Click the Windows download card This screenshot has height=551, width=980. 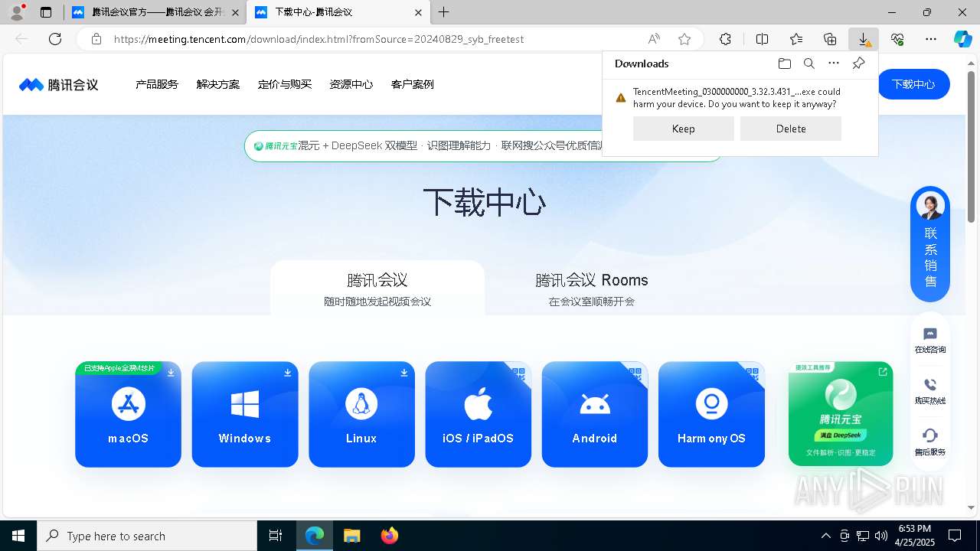point(244,414)
